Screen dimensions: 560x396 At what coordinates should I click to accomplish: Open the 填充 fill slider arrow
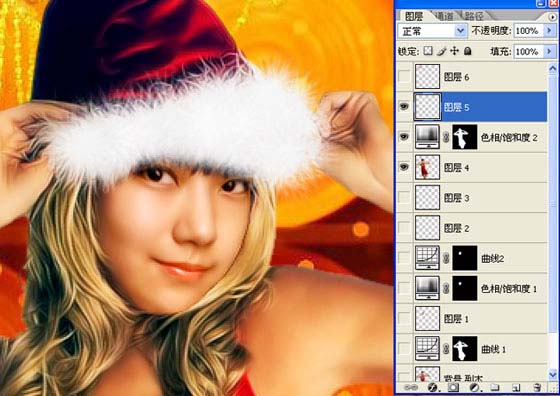tap(549, 51)
